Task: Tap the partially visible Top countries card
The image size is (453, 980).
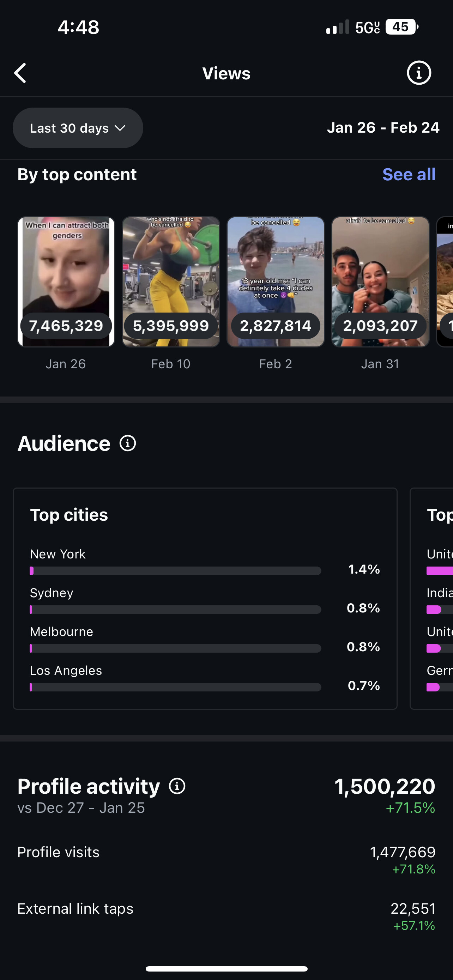Action: point(432,598)
